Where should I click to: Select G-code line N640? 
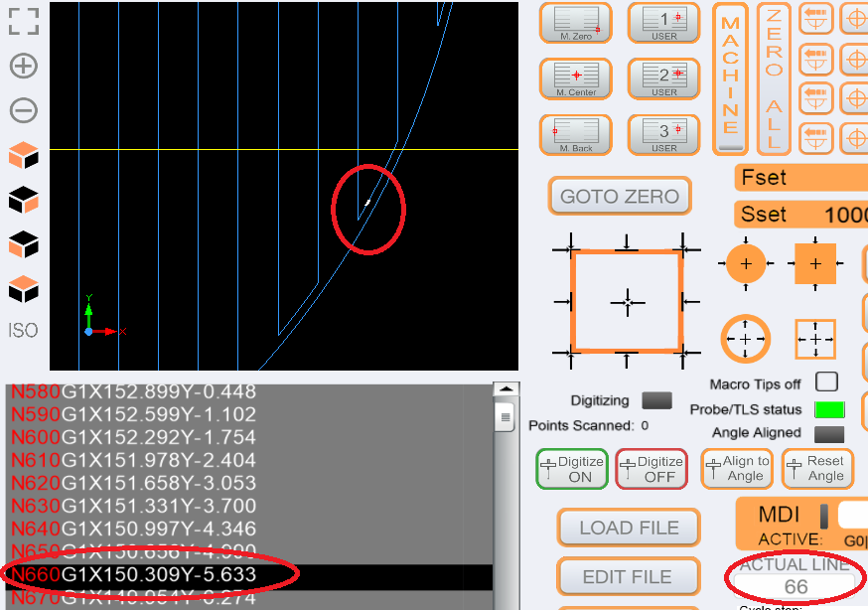point(249,529)
